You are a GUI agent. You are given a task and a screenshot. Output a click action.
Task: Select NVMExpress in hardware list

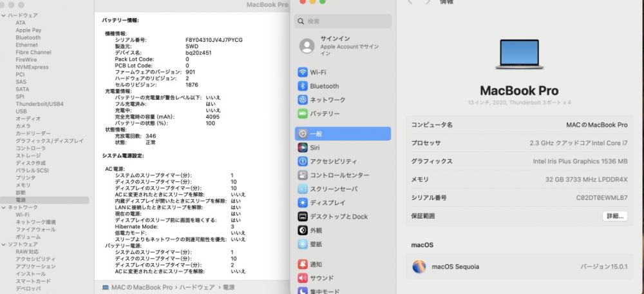[32, 67]
